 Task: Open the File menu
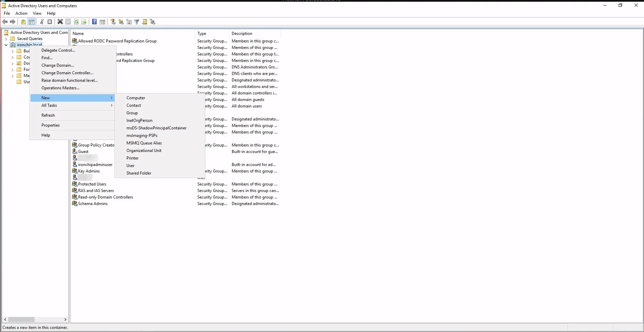point(7,13)
